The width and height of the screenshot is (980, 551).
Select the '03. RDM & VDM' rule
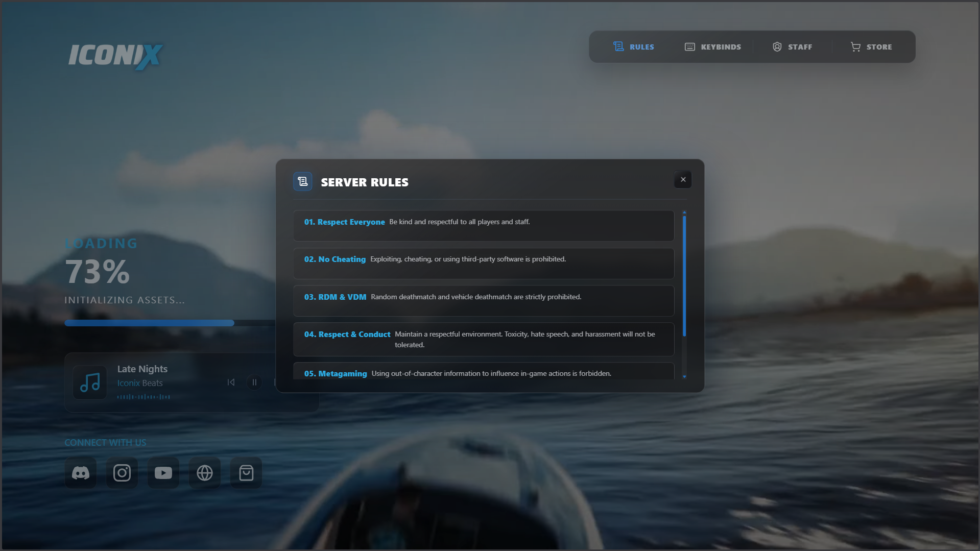pos(484,301)
